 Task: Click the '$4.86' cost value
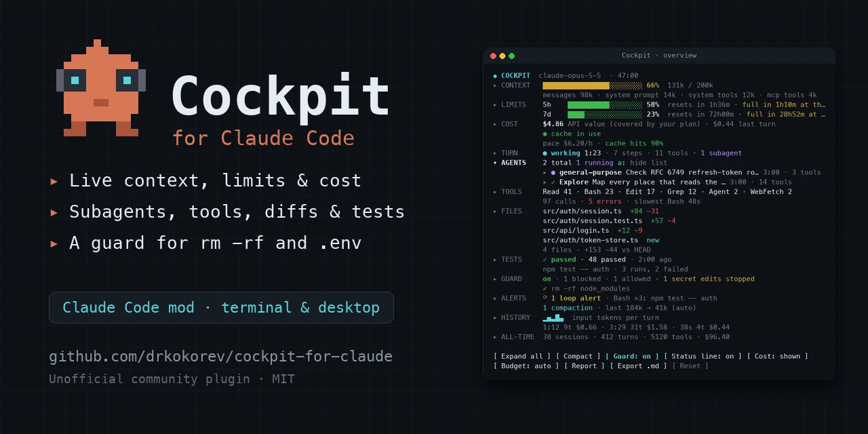553,124
